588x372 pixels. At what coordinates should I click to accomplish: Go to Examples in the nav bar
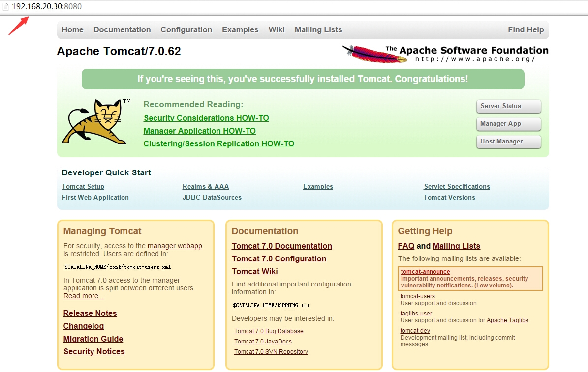(240, 29)
